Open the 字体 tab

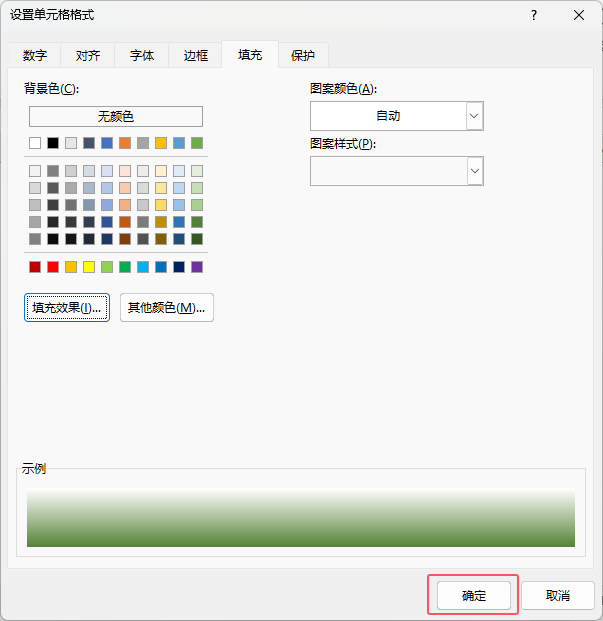pyautogui.click(x=142, y=55)
